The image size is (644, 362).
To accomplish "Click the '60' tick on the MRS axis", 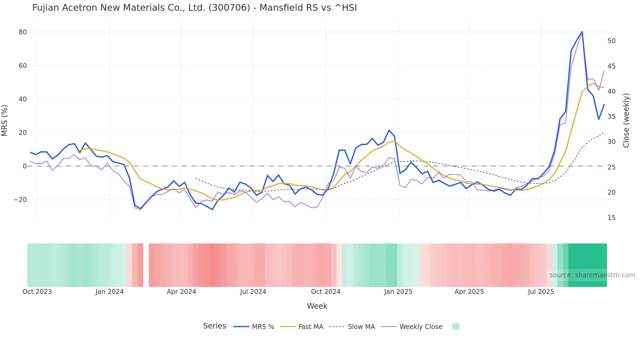I will [x=23, y=66].
